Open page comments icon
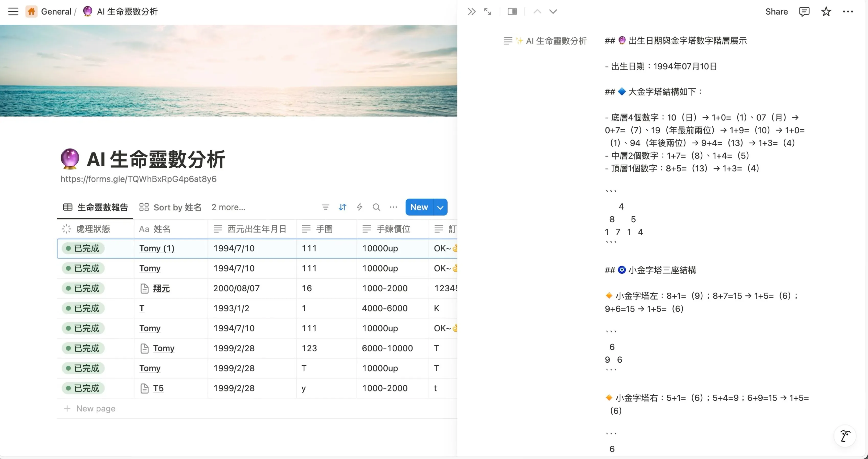This screenshot has height=459, width=868. coord(804,12)
